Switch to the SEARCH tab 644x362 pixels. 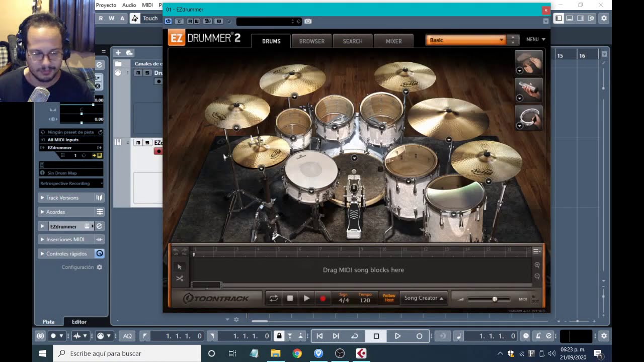353,41
